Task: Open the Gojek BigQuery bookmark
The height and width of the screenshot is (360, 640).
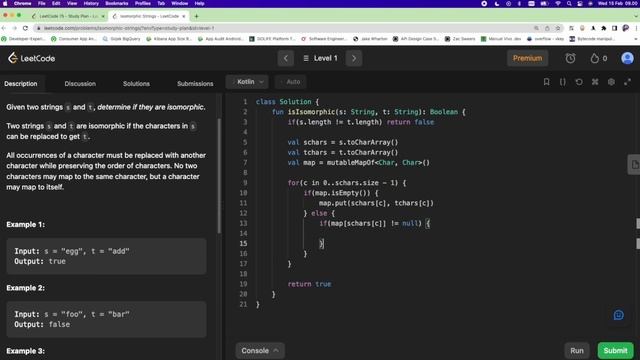Action: tap(122, 39)
